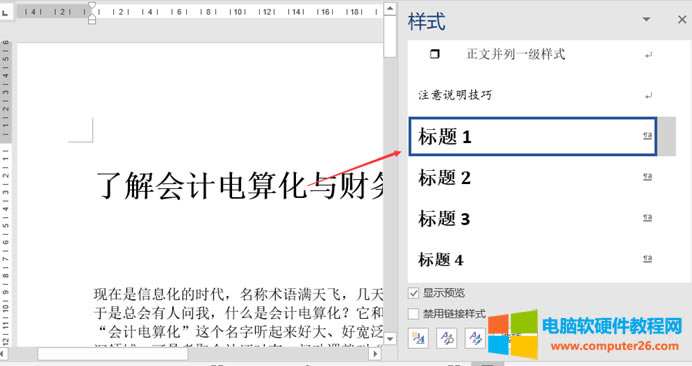692x366 pixels.
Task: Click the linked style icon beside 标题 4
Action: click(x=647, y=259)
